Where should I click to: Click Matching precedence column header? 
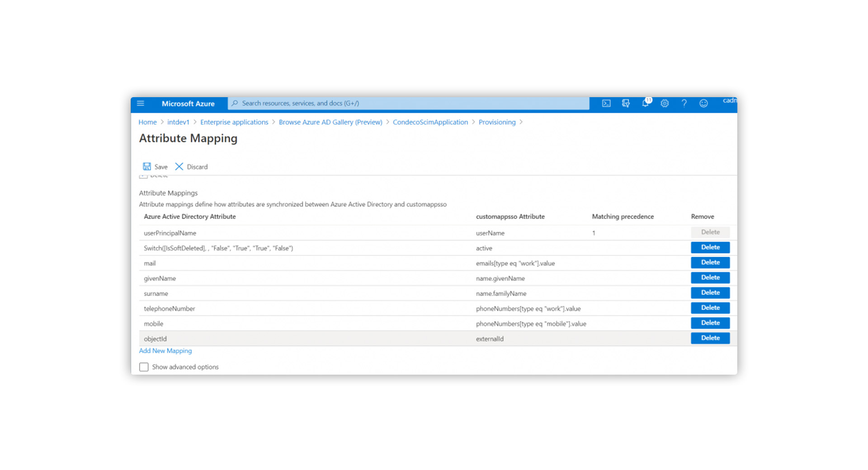click(623, 216)
